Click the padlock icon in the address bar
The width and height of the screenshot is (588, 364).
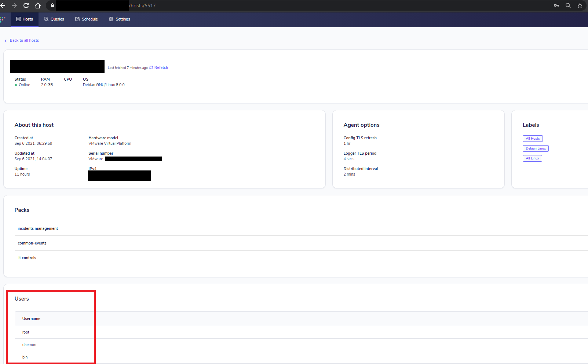[x=52, y=5]
